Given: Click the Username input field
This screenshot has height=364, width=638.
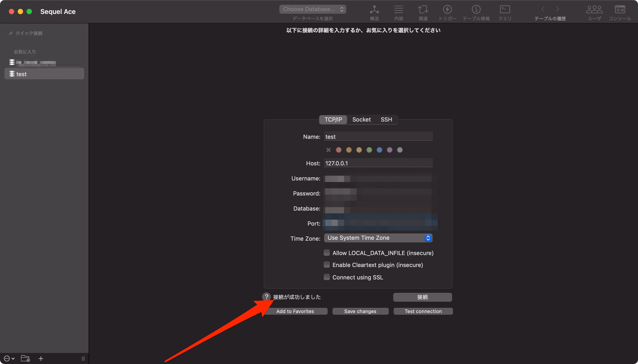Looking at the screenshot, I should pos(378,178).
